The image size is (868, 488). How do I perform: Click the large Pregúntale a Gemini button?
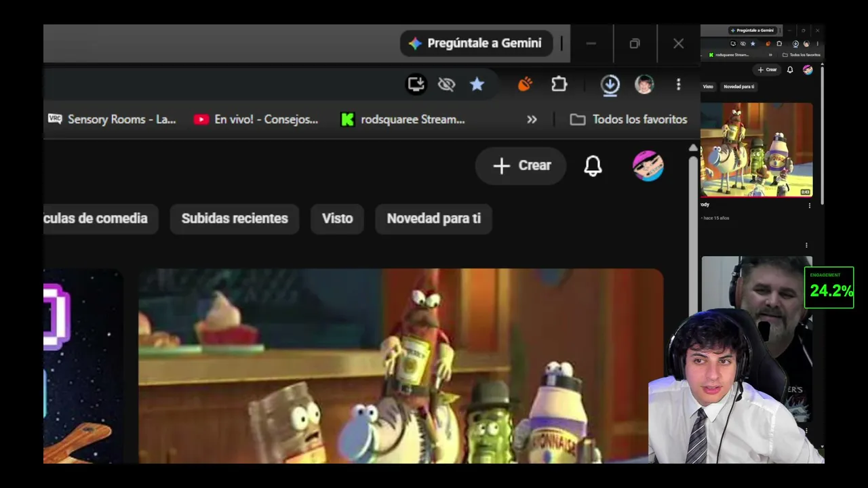[477, 43]
